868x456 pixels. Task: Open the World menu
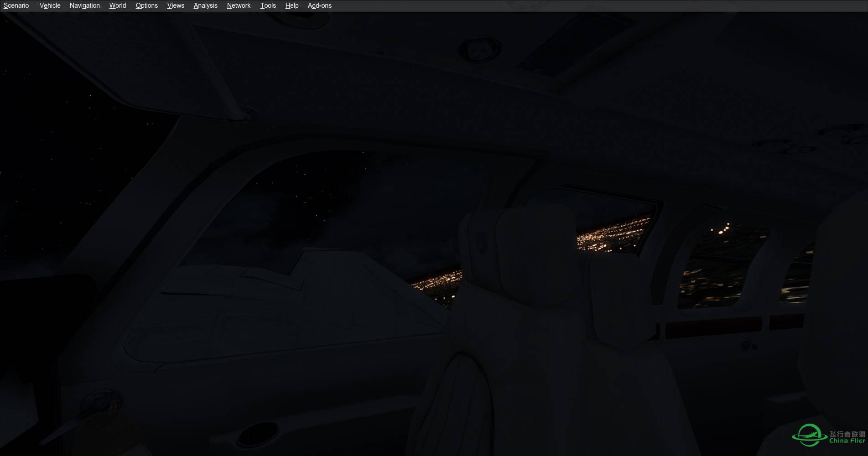pyautogui.click(x=117, y=5)
